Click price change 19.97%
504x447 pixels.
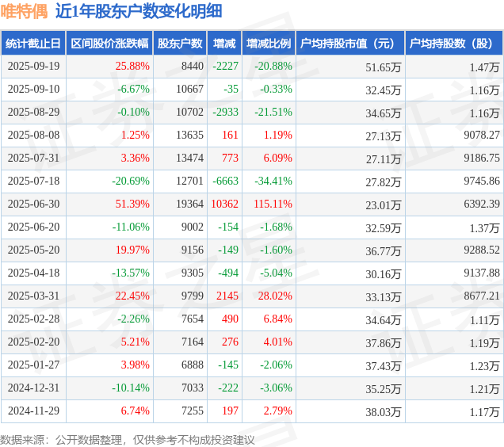[x=132, y=250]
